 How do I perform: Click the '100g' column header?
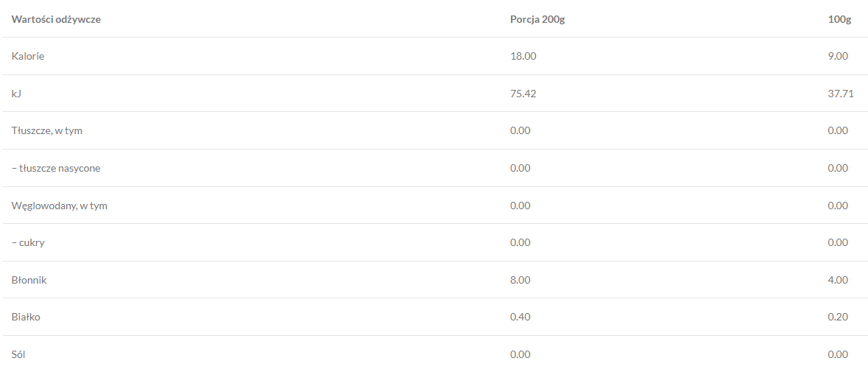839,19
